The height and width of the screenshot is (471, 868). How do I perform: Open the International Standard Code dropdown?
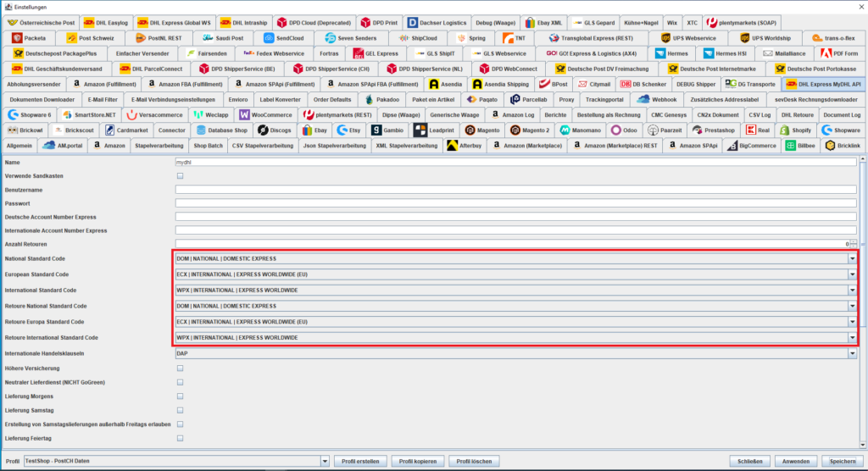pyautogui.click(x=852, y=290)
